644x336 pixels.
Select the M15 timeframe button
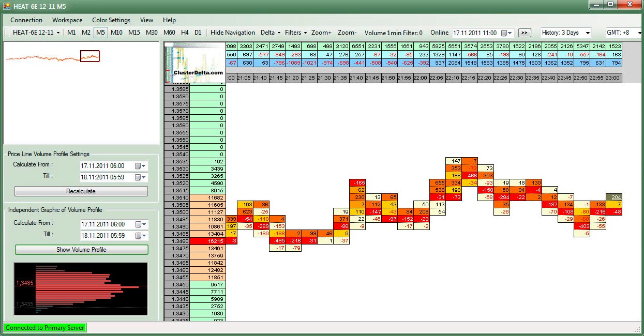[x=134, y=33]
